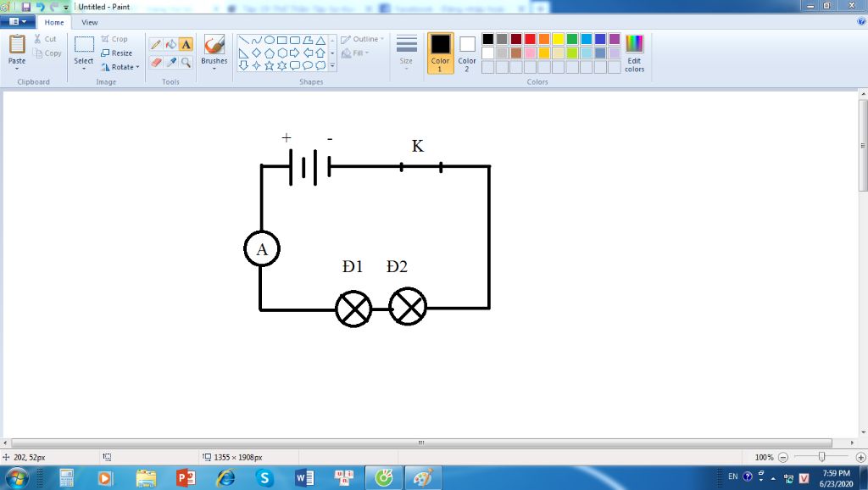Open the Windows Start button

click(16, 477)
